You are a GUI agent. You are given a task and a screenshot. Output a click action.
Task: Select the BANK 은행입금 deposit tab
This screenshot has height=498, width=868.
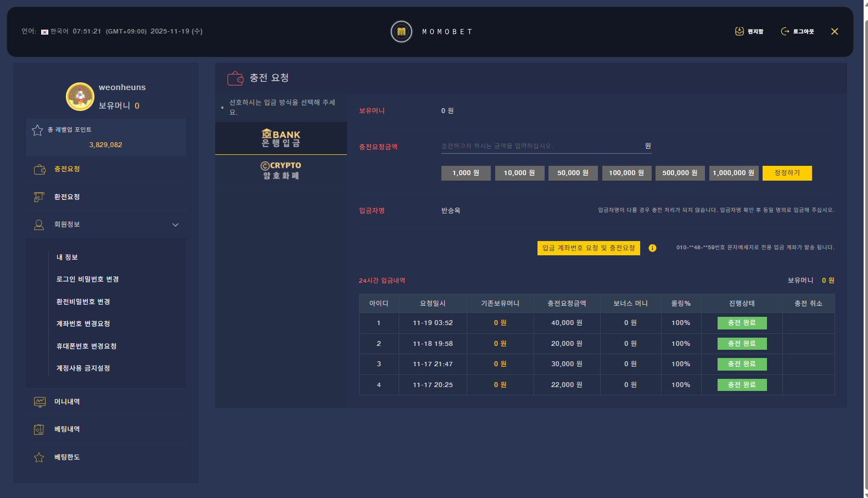pyautogui.click(x=281, y=138)
